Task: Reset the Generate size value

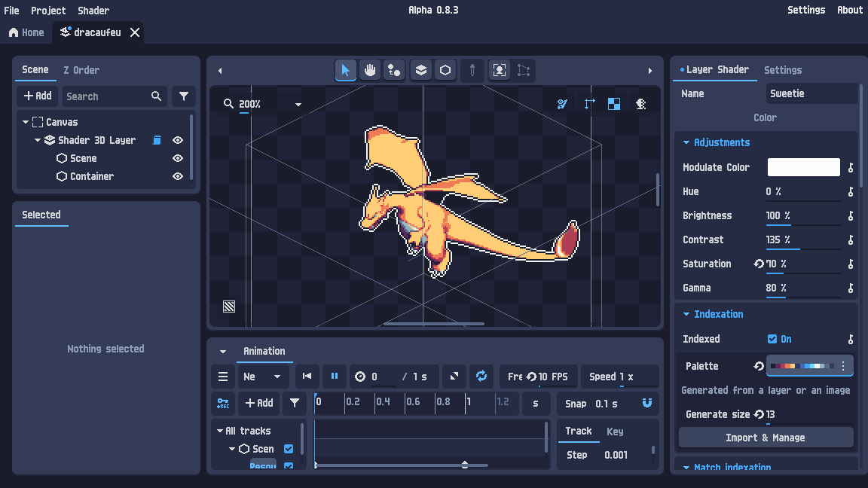Action: [759, 414]
